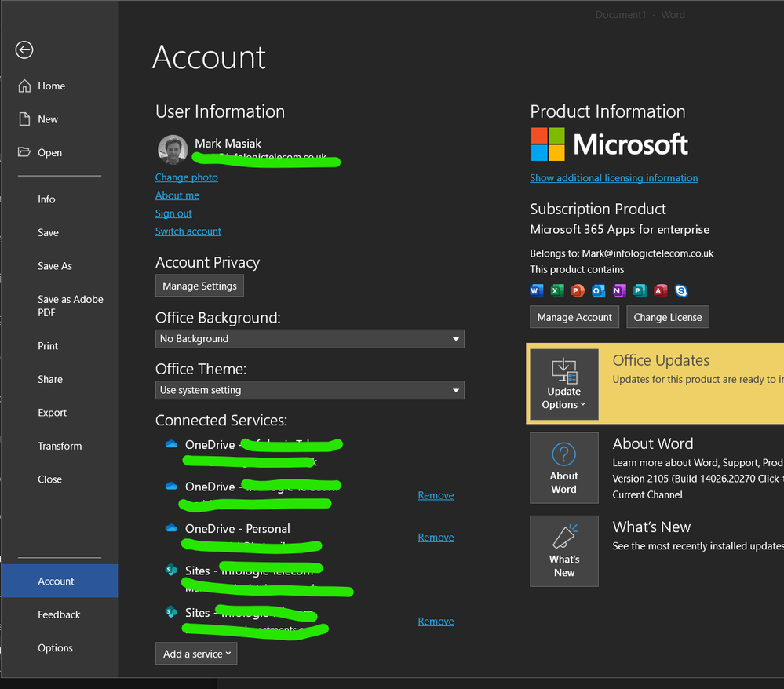The width and height of the screenshot is (784, 689).
Task: Click the OneNote app icon
Action: pyautogui.click(x=619, y=290)
